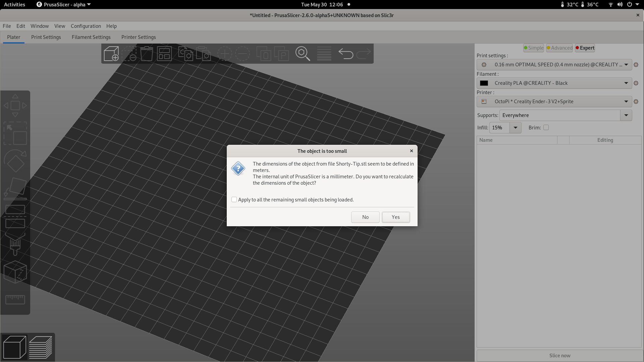Open the Configuration menu
Image resolution: width=644 pixels, height=362 pixels.
click(x=86, y=26)
